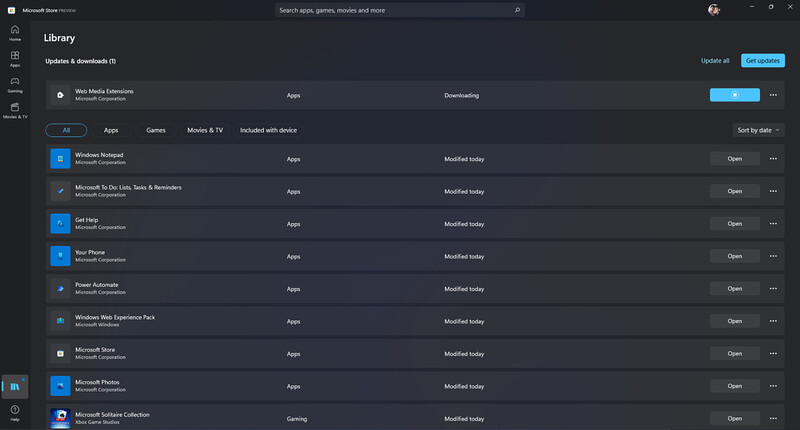
Task: Open more options for Microsoft Photos
Action: (773, 386)
